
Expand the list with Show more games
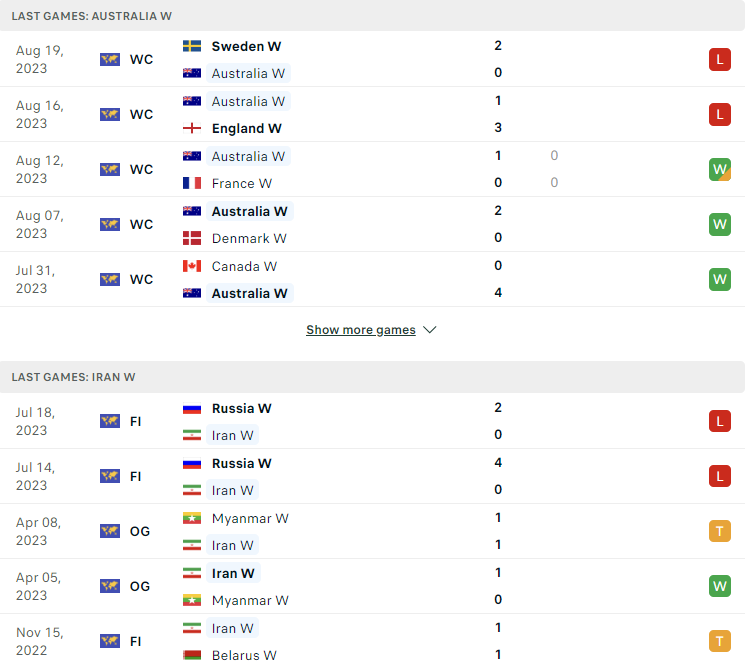click(x=361, y=330)
